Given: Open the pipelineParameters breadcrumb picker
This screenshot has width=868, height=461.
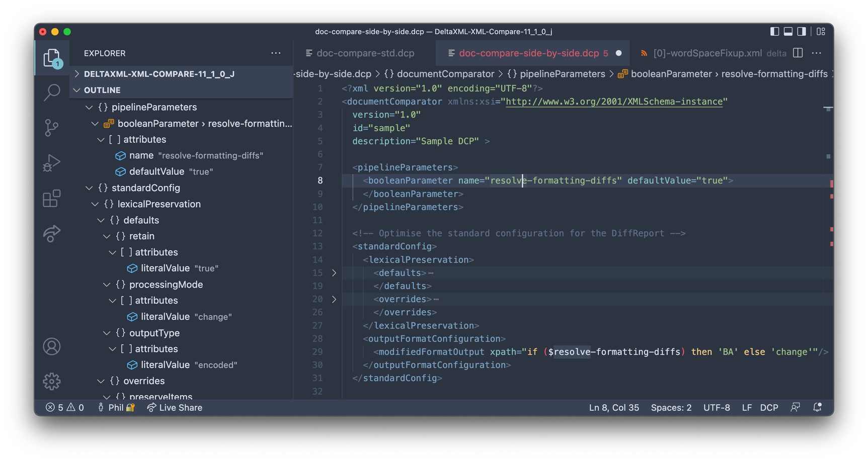Looking at the screenshot, I should (559, 73).
